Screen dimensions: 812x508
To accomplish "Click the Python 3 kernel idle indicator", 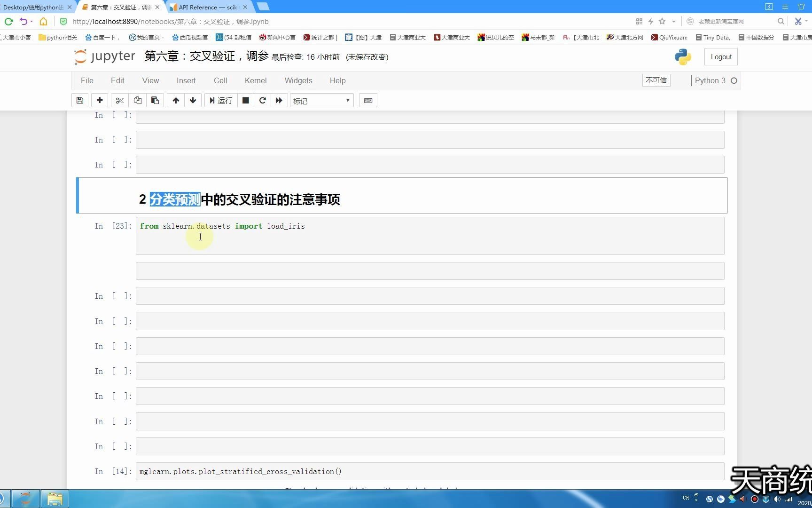I will 734,80.
